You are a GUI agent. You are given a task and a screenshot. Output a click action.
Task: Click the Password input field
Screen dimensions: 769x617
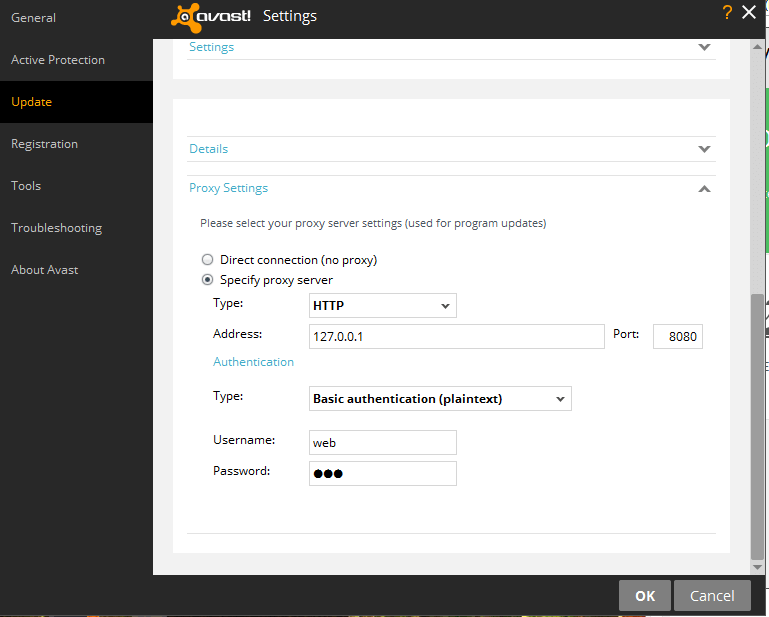(383, 473)
